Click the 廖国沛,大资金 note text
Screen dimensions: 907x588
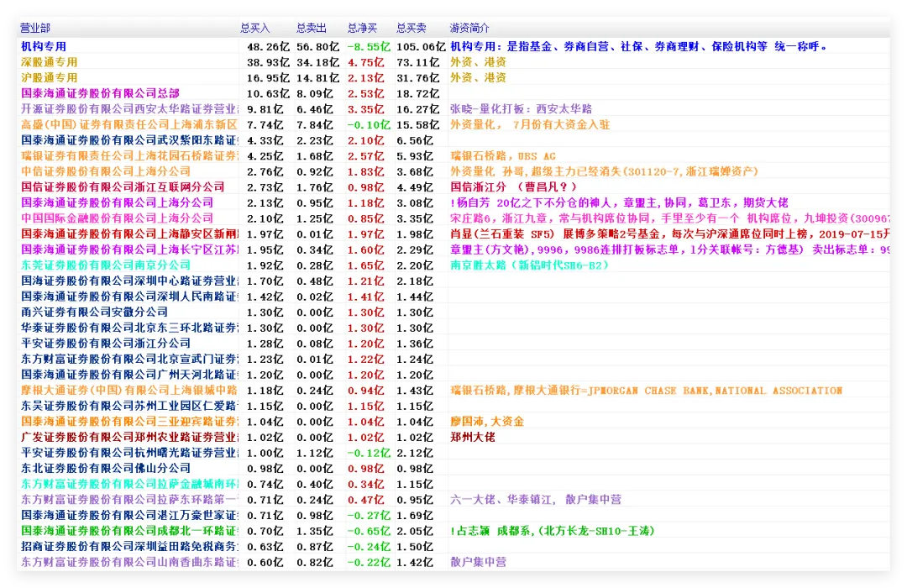click(x=487, y=422)
